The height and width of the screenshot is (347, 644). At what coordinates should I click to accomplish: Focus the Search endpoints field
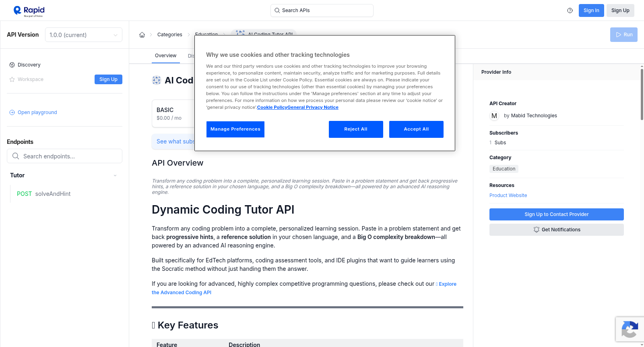[64, 156]
